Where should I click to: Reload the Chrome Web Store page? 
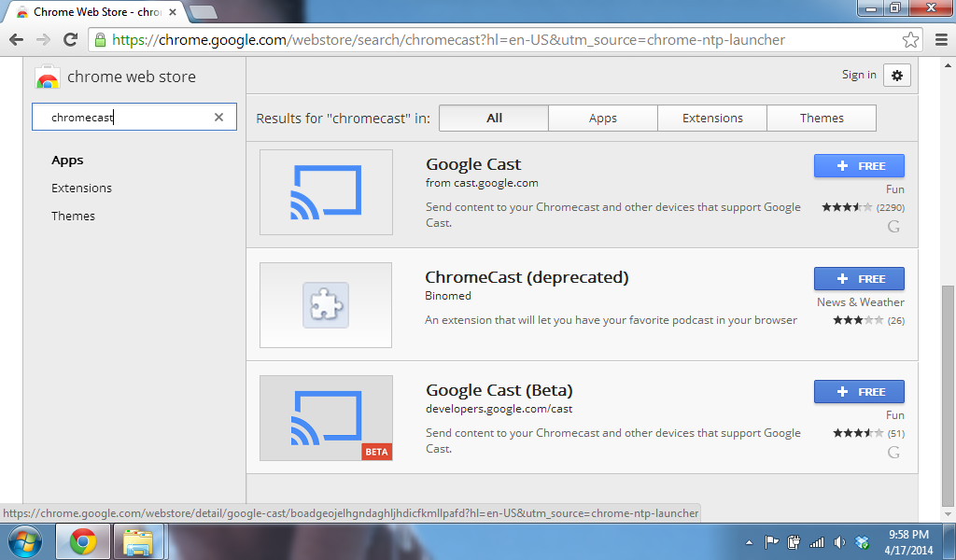(x=71, y=39)
